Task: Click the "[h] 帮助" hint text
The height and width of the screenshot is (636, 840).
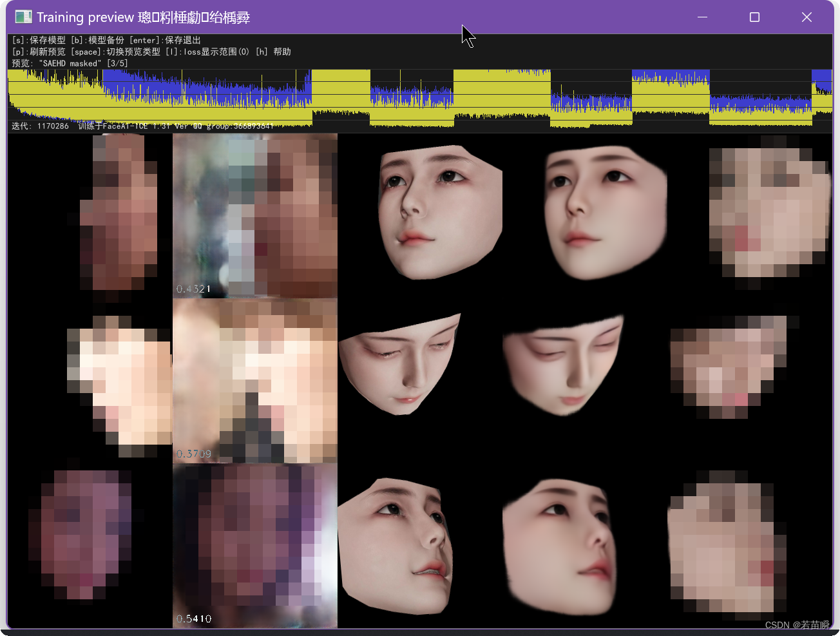Action: (273, 52)
